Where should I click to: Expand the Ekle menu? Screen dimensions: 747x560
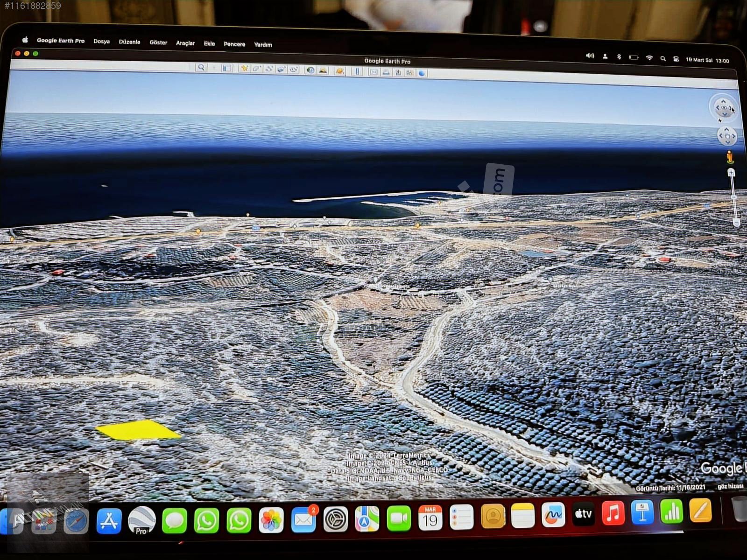point(209,43)
